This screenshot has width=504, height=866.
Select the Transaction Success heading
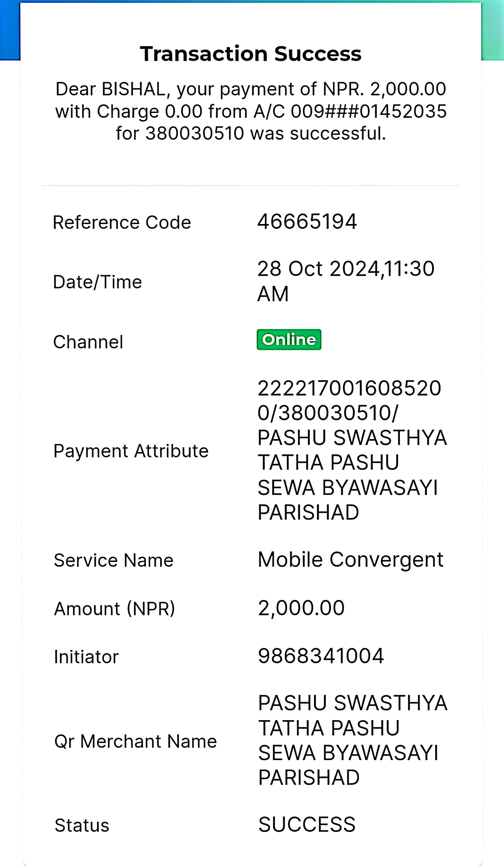251,54
